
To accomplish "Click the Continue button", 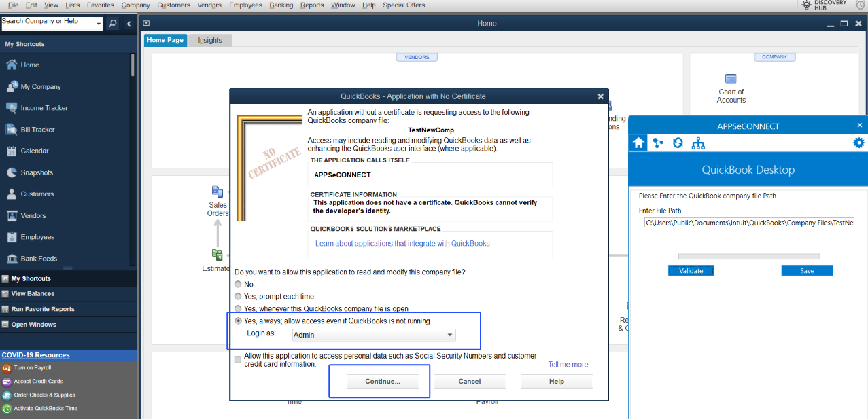I will tap(383, 381).
